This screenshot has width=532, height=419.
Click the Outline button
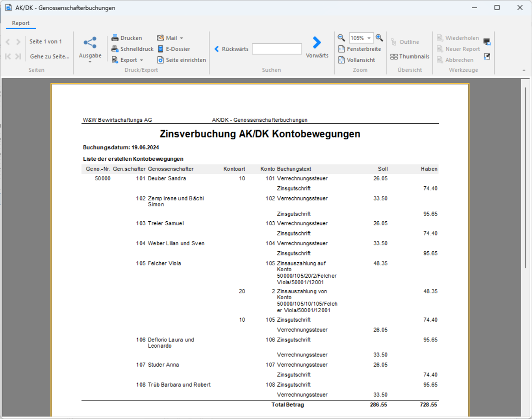405,42
